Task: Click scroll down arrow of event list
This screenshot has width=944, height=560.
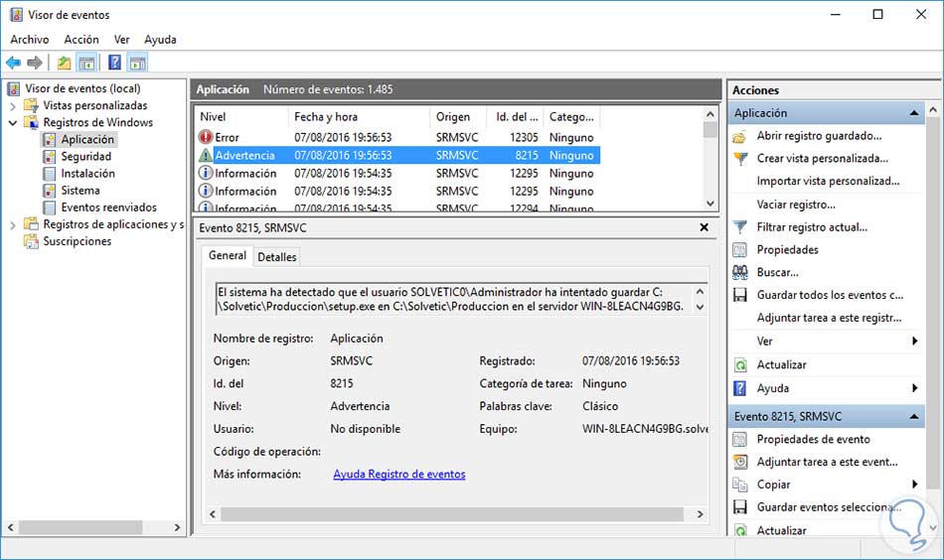Action: [x=710, y=204]
